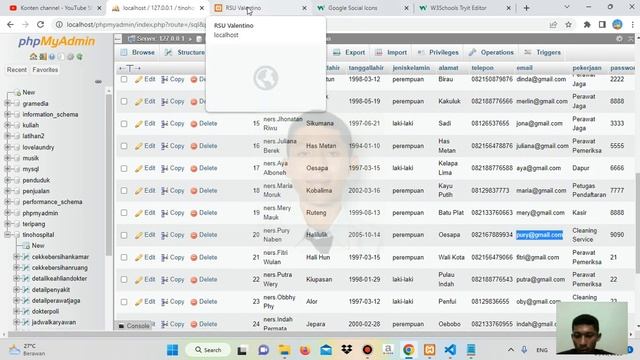Open Visual Studio Code from taskbar
This screenshot has height=360, width=640.
(x=450, y=350)
